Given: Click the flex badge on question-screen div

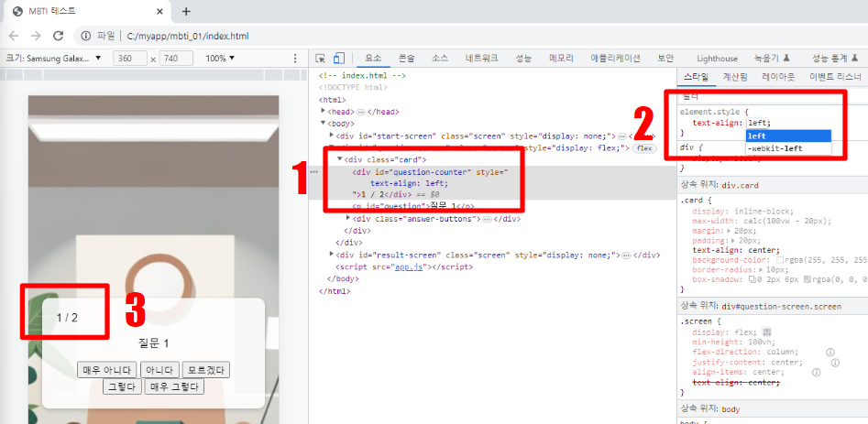Looking at the screenshot, I should pyautogui.click(x=644, y=148).
